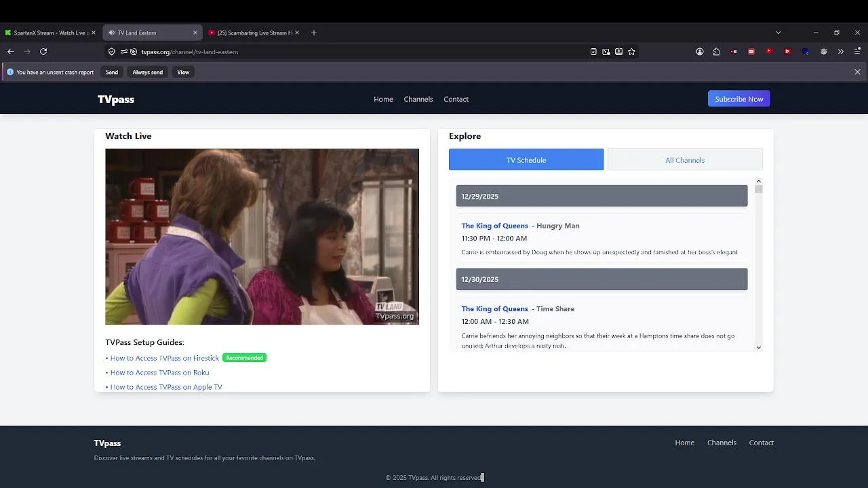Dismiss the crash report notification bar
The height and width of the screenshot is (488, 868).
point(857,72)
